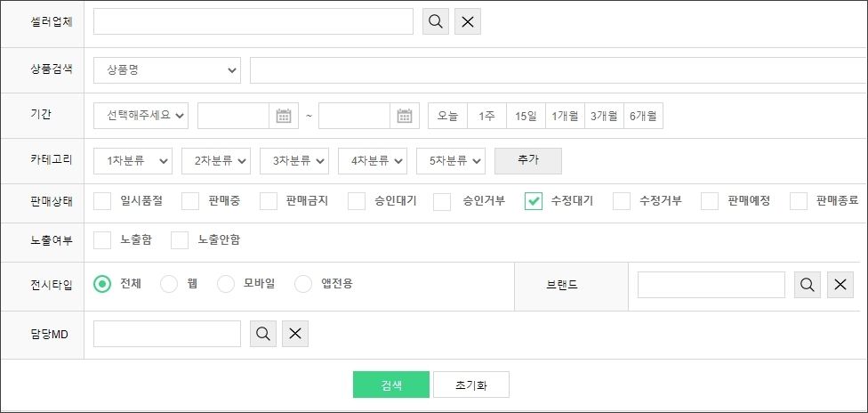Expand the 상품명 search type dropdown
The width and height of the screenshot is (868, 413).
pyautogui.click(x=167, y=69)
